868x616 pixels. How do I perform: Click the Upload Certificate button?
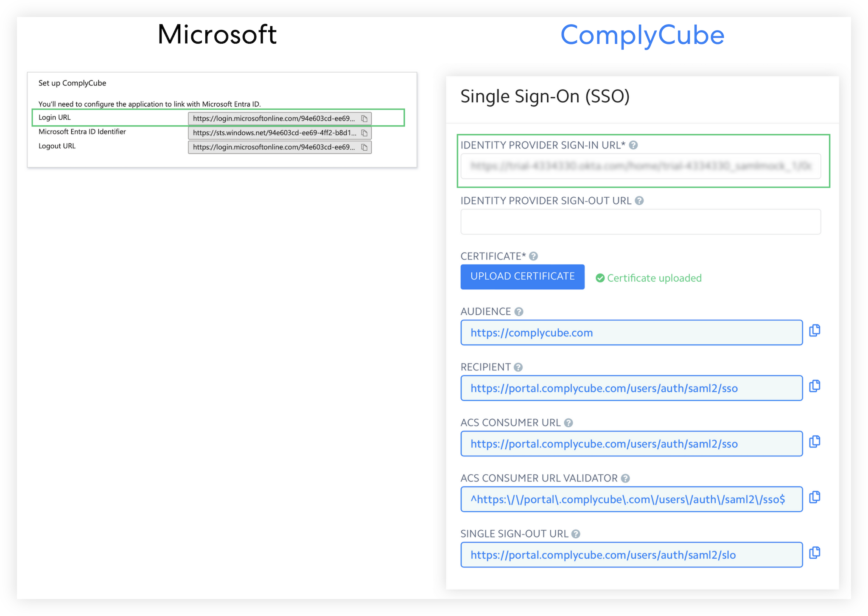(522, 277)
